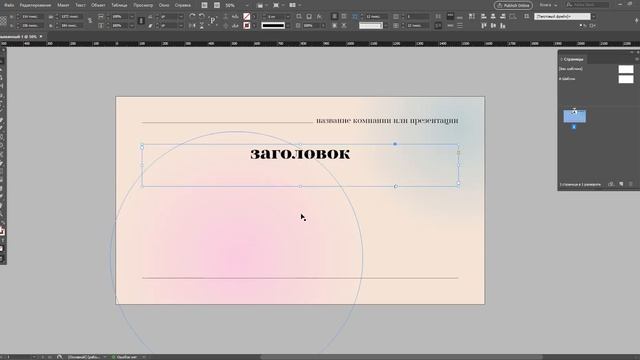This screenshot has width=640, height=360.
Task: Click the Publish Online button
Action: 513,5
